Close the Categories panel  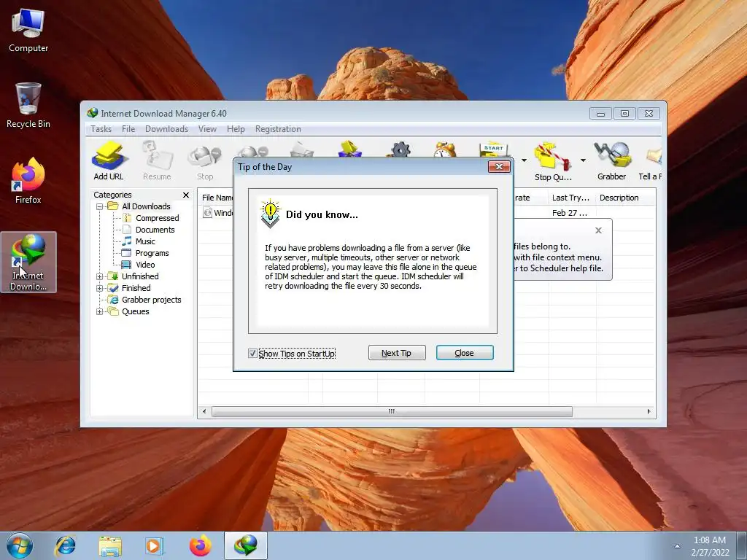[x=186, y=195]
